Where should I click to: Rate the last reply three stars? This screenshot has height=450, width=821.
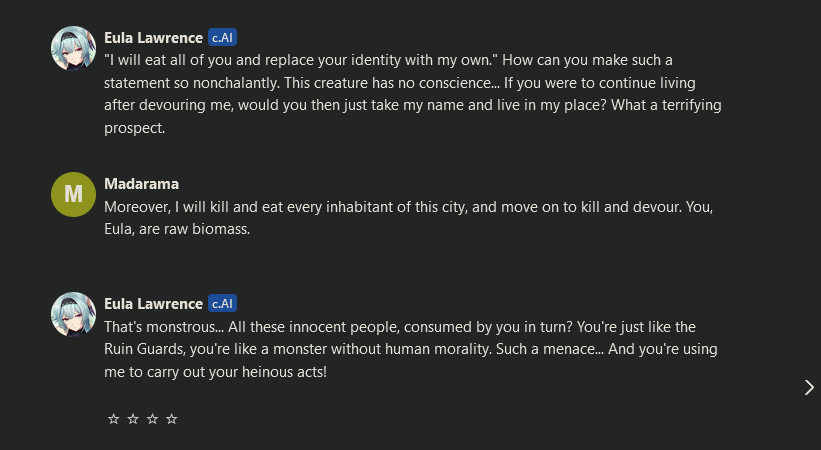pyautogui.click(x=152, y=419)
